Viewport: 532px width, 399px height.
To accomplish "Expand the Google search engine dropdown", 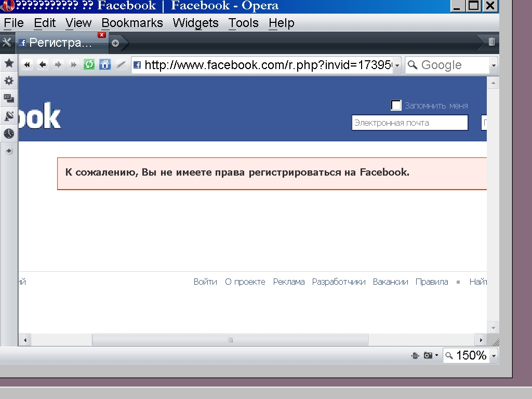I will [x=494, y=65].
